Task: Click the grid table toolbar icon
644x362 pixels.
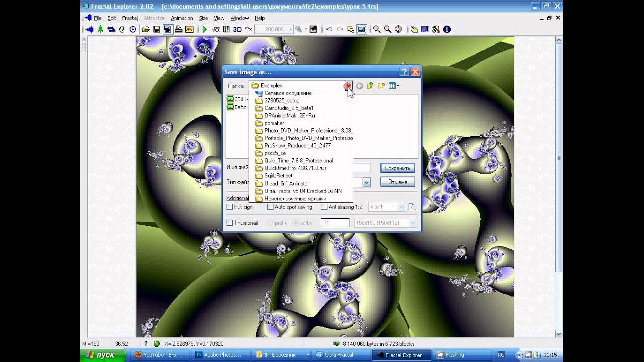Action: (x=226, y=29)
